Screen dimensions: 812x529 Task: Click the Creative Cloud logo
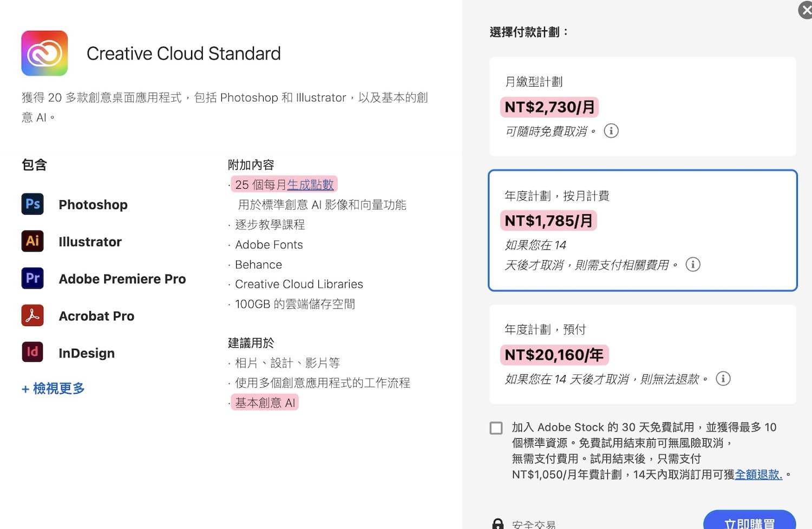point(44,53)
